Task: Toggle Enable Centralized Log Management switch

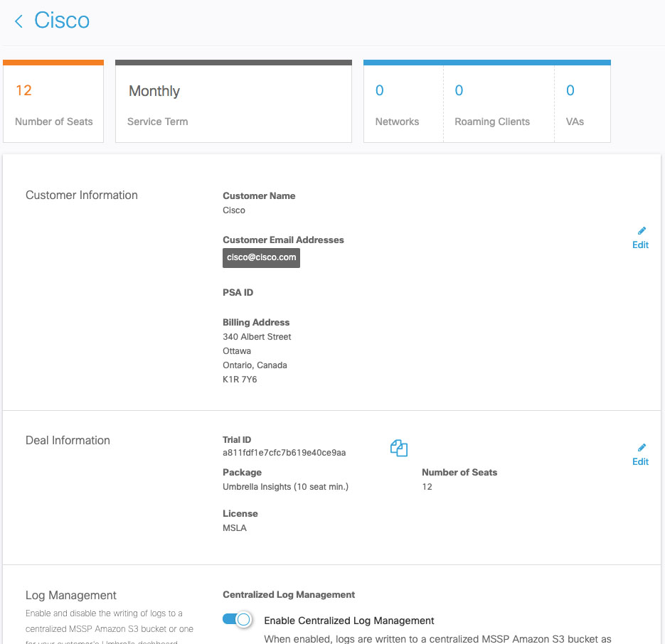Action: 237,620
